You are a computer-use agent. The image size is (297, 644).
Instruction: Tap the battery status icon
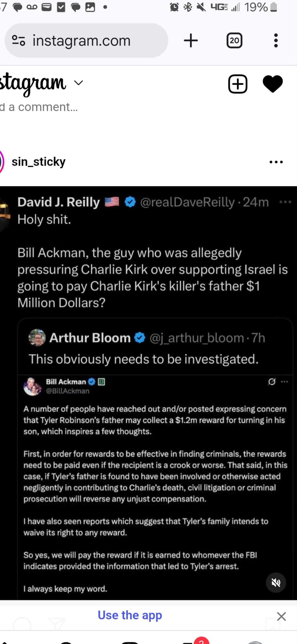click(274, 7)
